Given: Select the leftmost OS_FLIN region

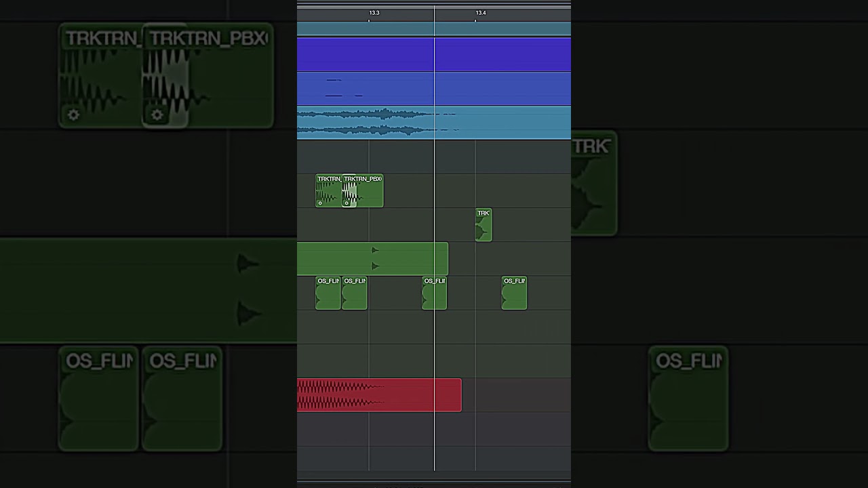Looking at the screenshot, I should coord(328,293).
